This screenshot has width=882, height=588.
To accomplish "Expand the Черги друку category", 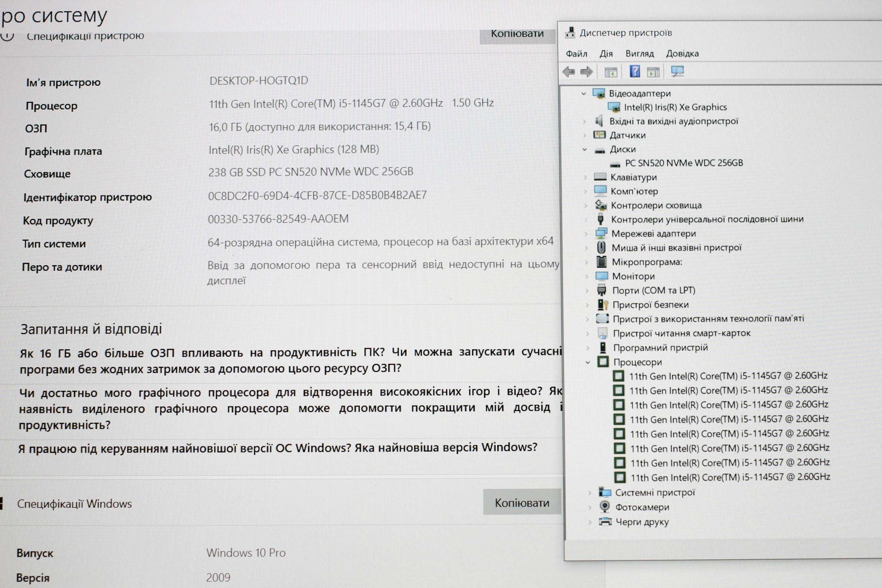I will [590, 522].
